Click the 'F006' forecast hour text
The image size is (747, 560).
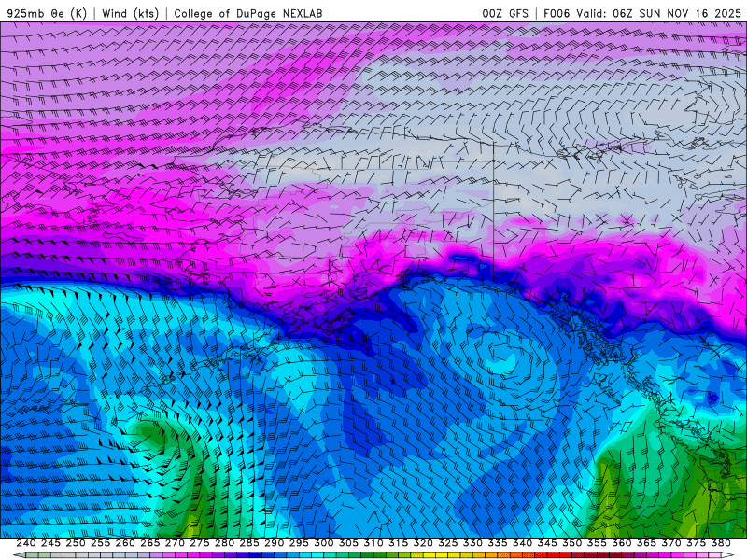click(x=557, y=13)
